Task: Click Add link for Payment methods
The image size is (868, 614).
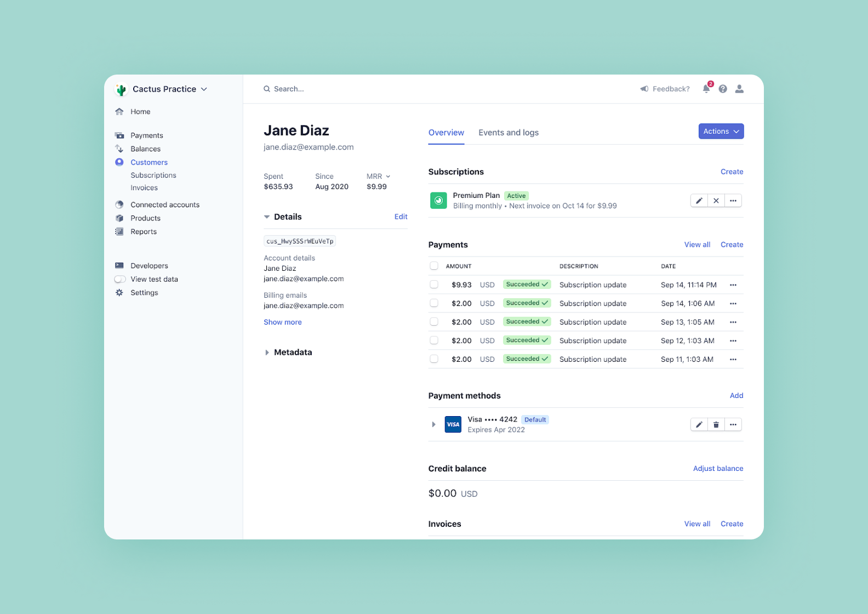Action: 736,396
